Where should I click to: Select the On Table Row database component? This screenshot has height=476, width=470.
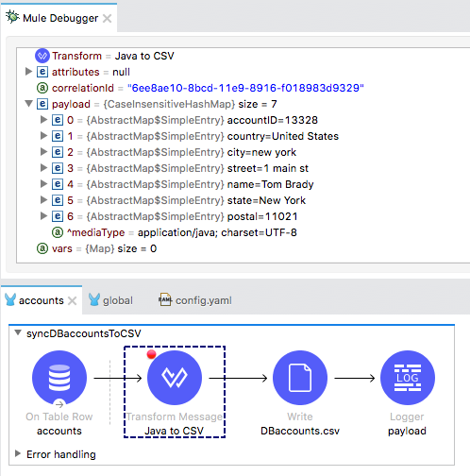click(59, 378)
